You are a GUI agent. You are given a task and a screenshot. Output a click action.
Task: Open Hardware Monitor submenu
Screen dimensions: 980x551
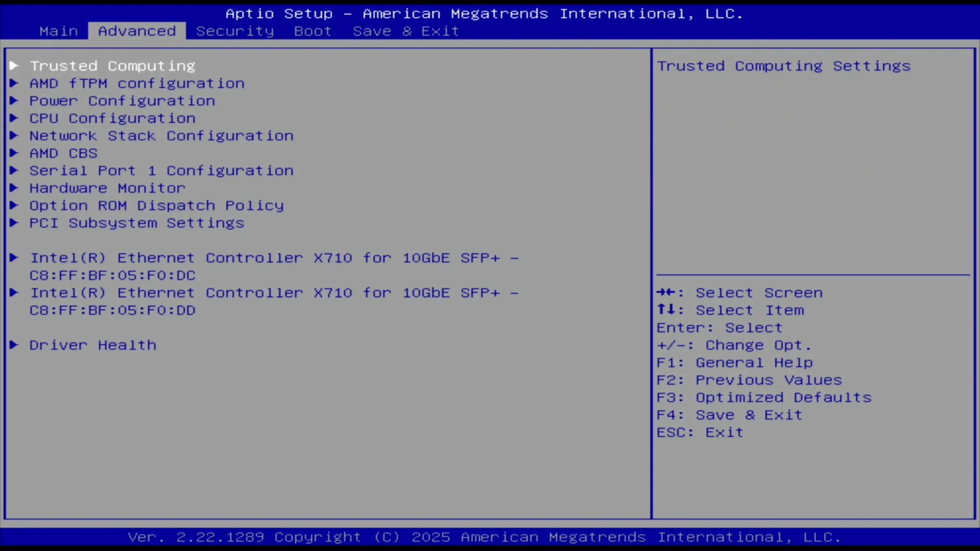[108, 188]
